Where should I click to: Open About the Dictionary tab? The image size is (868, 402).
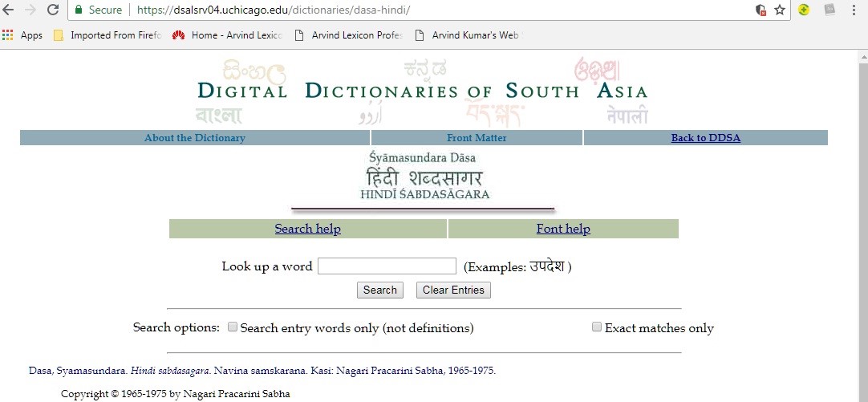pos(195,138)
